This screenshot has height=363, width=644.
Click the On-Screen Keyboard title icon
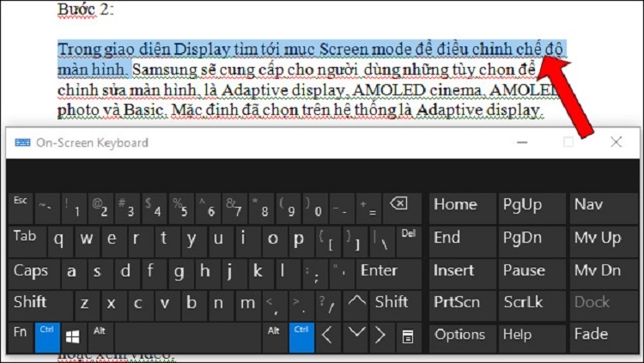(x=22, y=142)
